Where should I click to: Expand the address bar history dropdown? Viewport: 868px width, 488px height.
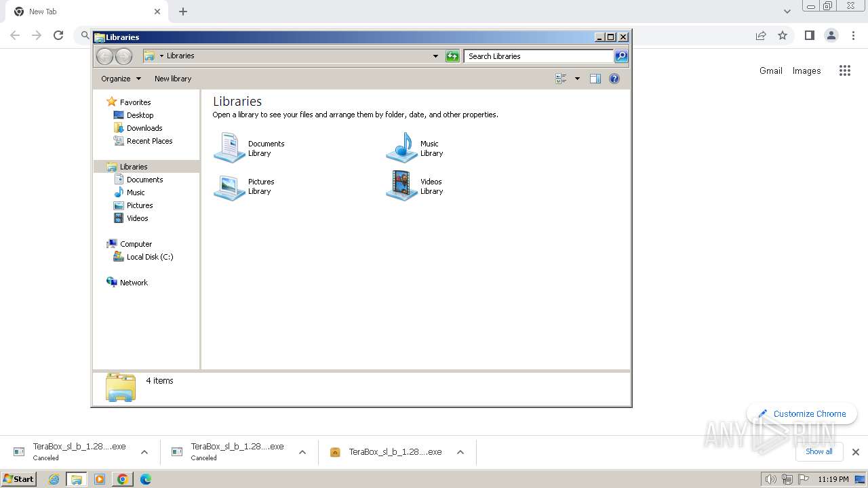click(x=435, y=56)
